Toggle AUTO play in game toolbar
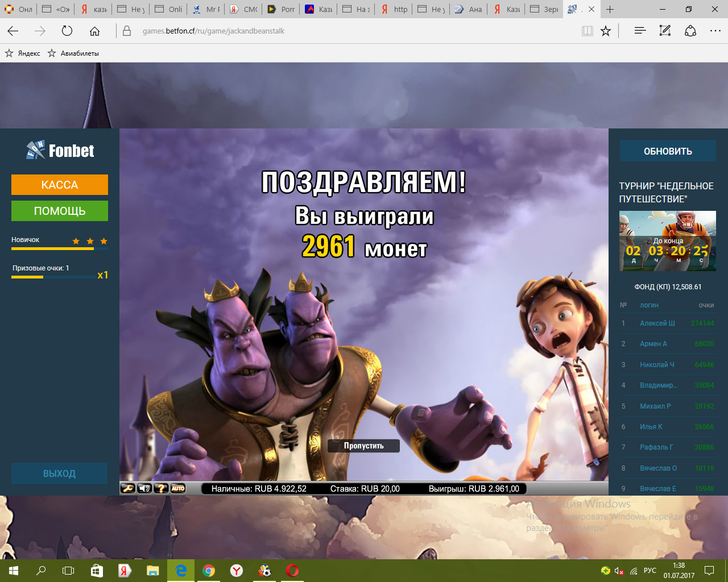 (178, 488)
